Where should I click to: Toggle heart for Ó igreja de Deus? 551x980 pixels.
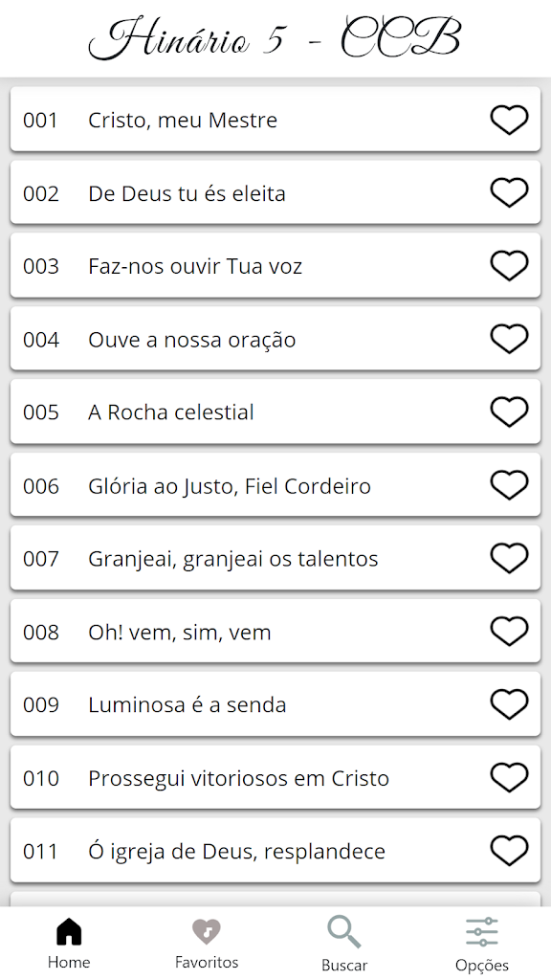(x=509, y=851)
